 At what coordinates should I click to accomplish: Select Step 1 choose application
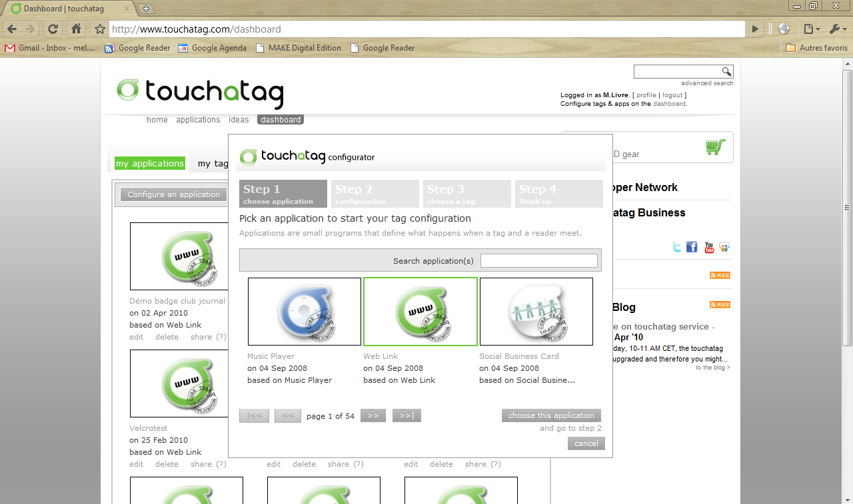(x=283, y=194)
